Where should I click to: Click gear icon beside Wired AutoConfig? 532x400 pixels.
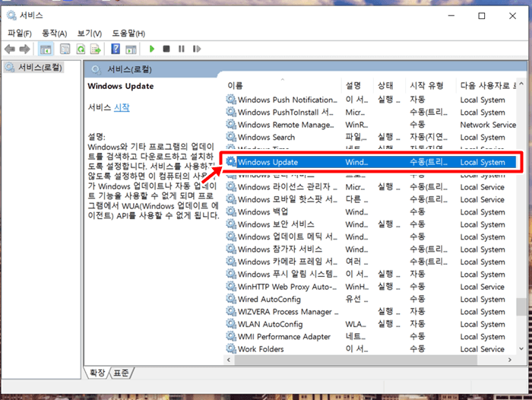231,299
